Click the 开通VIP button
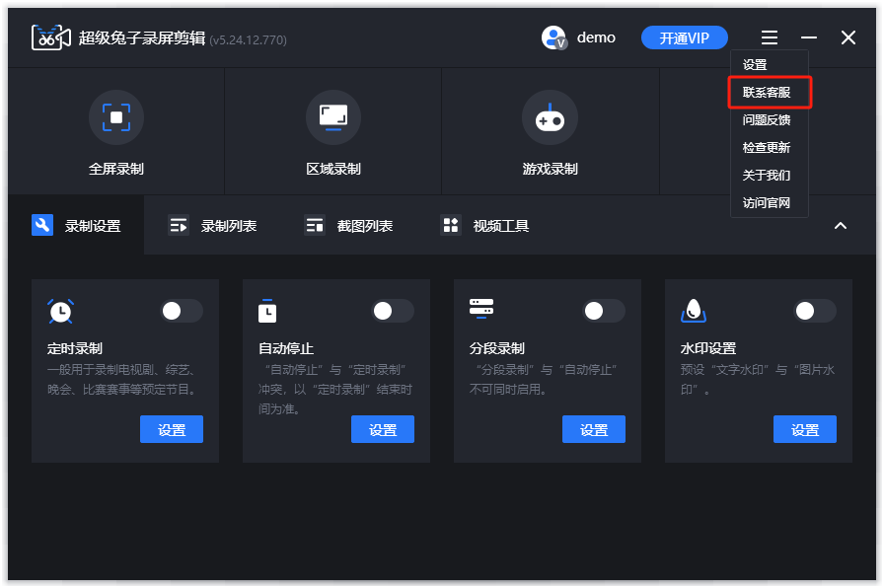The width and height of the screenshot is (884, 588). 685,37
